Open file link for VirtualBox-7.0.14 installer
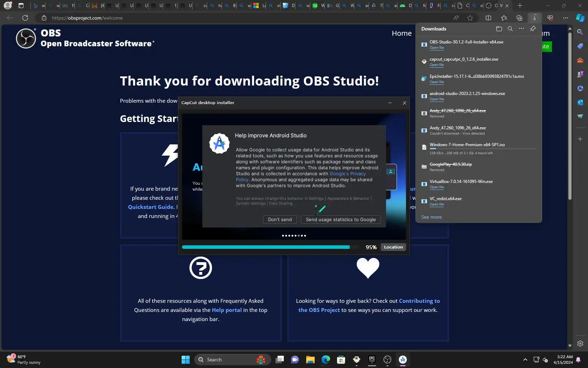Screen dimensions: 588x368 pyautogui.click(x=436, y=187)
